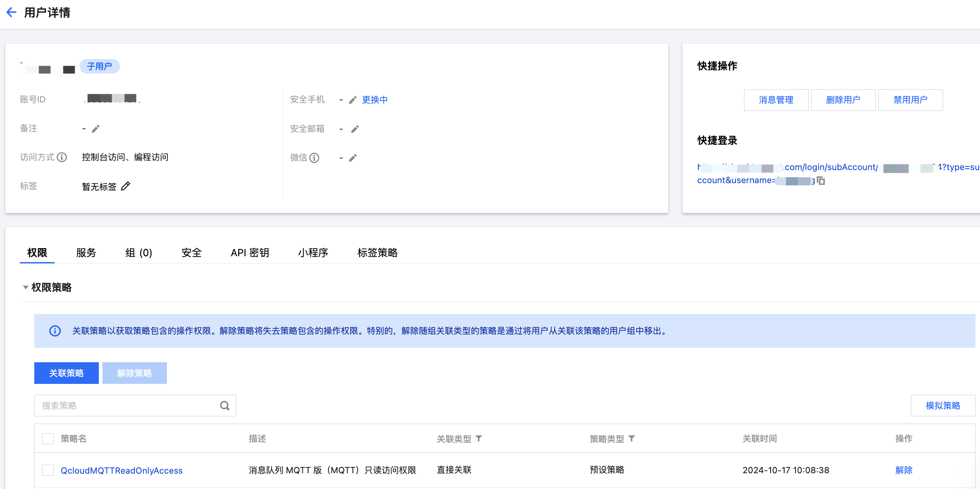The width and height of the screenshot is (980, 489).
Task: Edit the 备注 field with pencil icon
Action: tap(96, 129)
